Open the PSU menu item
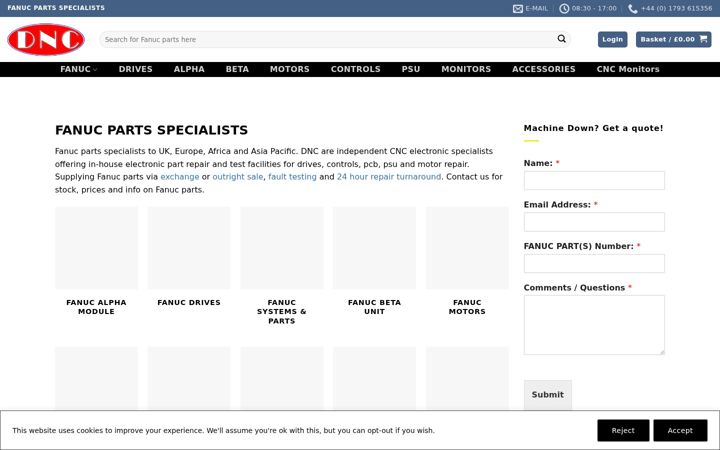The image size is (720, 450). coord(411,69)
